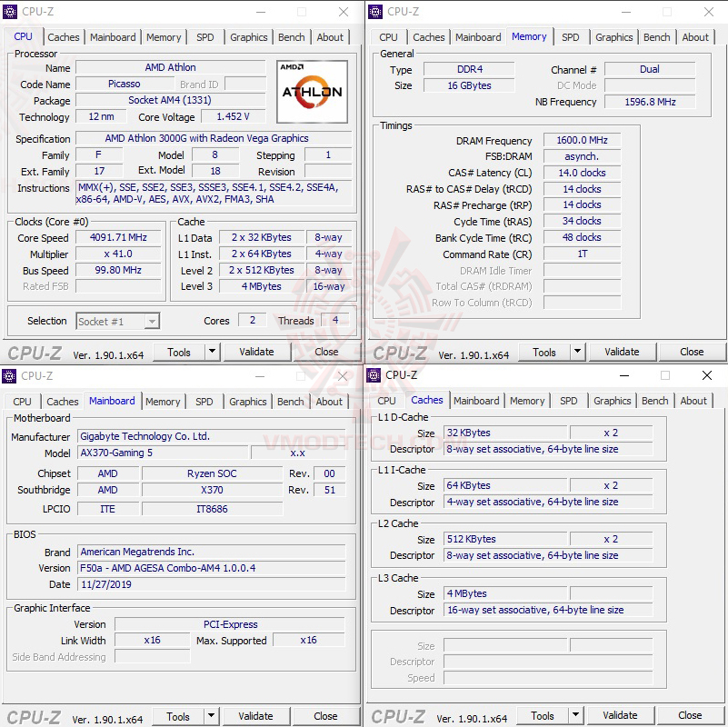The width and height of the screenshot is (728, 727).
Task: Click L3 Cache size 4 MBytes in Caches window
Action: [505, 593]
